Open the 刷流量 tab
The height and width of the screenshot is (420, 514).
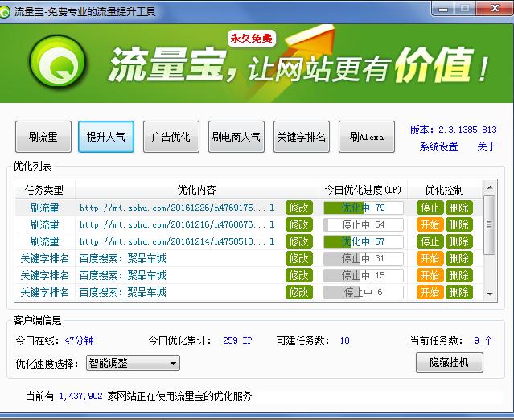pos(43,137)
